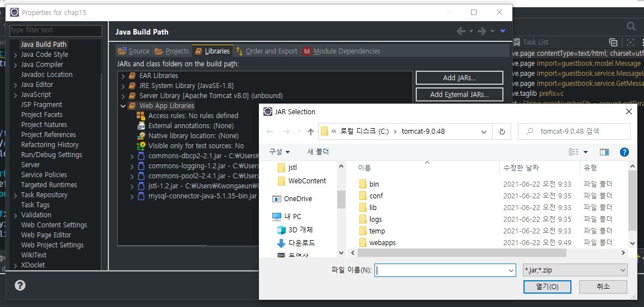Click the External annotations icon
644x307 pixels.
(x=141, y=126)
